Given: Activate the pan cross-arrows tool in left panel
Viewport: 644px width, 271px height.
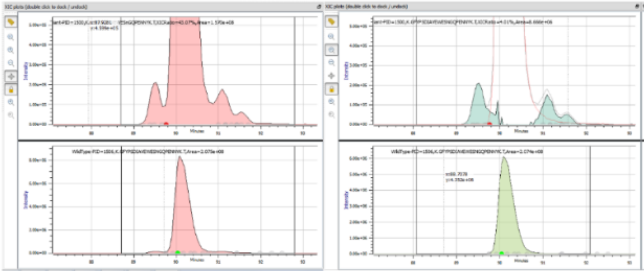Looking at the screenshot, I should [11, 76].
